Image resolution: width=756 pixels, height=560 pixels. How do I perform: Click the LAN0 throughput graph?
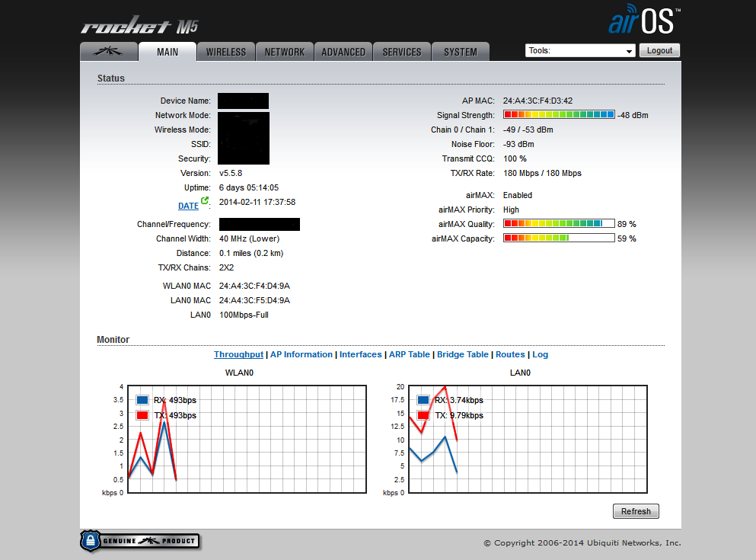click(x=528, y=440)
